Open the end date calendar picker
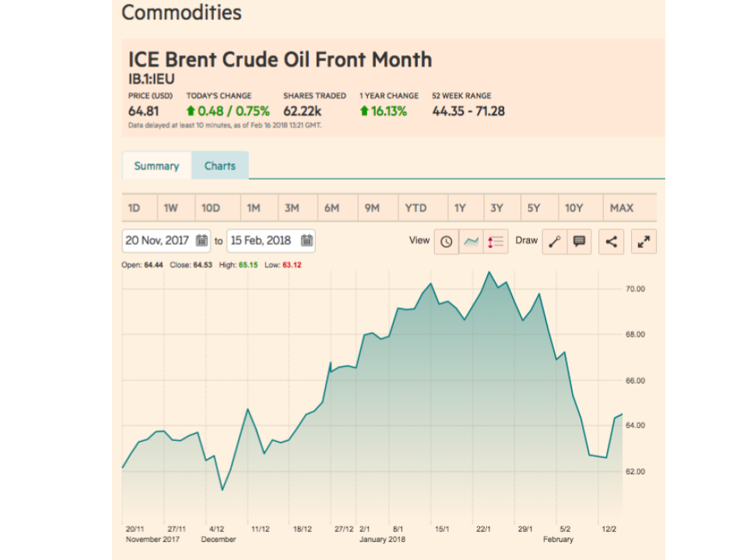This screenshot has height=560, width=747. (307, 240)
